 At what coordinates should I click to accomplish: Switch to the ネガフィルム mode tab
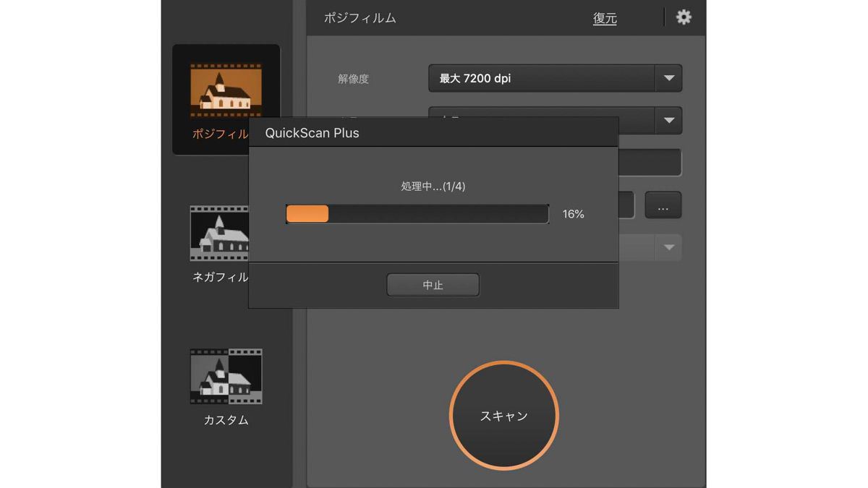217,246
